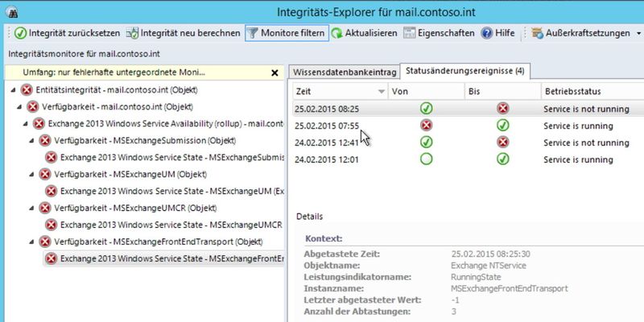Click error icon of MSExchangeSubmission Service State
The image size is (644, 322).
coord(52,157)
